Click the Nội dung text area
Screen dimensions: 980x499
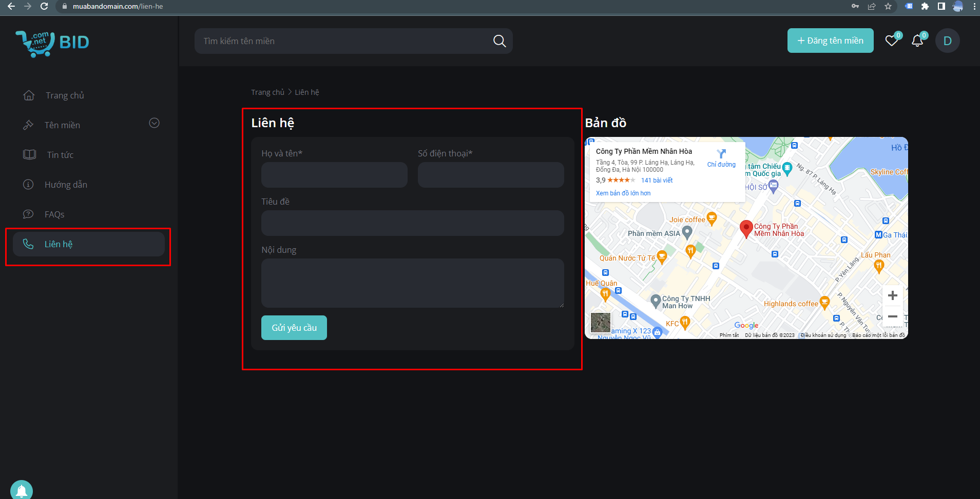(412, 283)
